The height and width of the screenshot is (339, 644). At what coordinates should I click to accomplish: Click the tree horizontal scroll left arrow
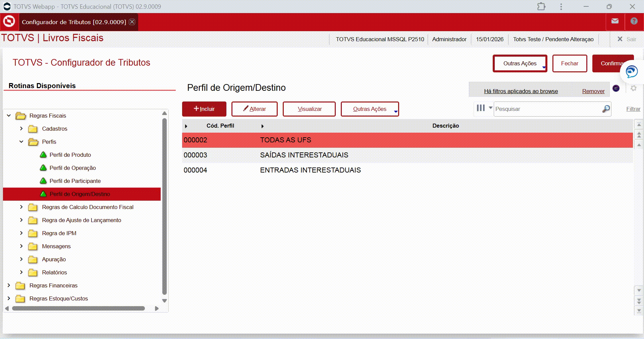point(7,309)
